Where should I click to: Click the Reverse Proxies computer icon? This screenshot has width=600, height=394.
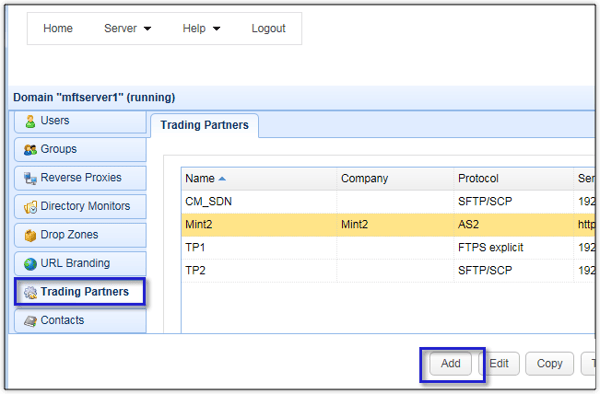point(30,178)
